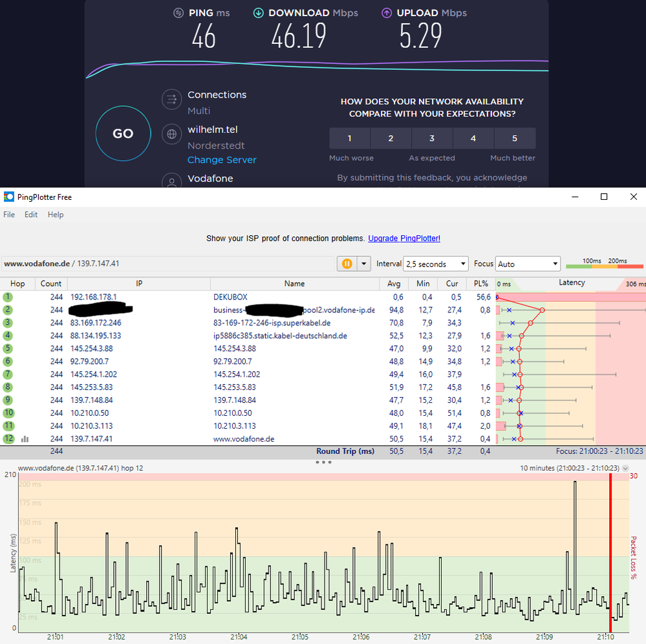Sort by the Count column header
The width and height of the screenshot is (646, 644).
pyautogui.click(x=51, y=283)
